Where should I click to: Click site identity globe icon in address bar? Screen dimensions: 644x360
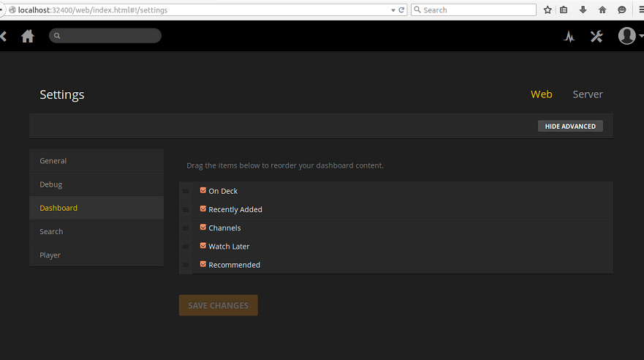(x=12, y=10)
